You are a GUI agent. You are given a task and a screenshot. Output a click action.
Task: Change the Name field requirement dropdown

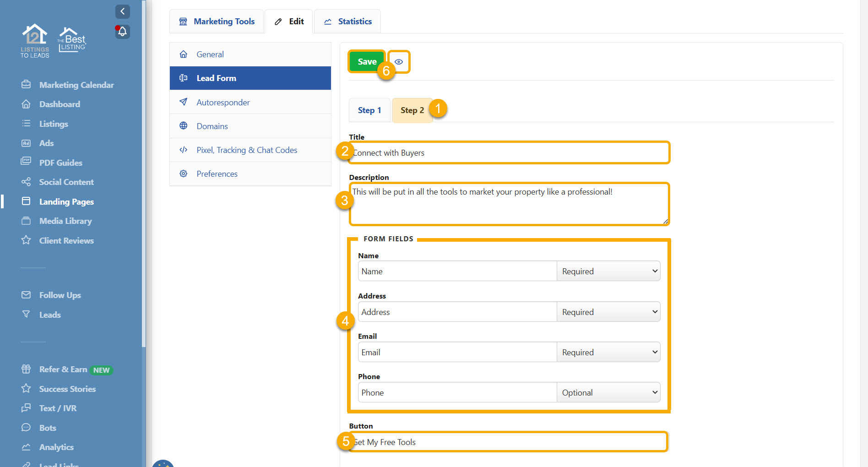(x=608, y=271)
